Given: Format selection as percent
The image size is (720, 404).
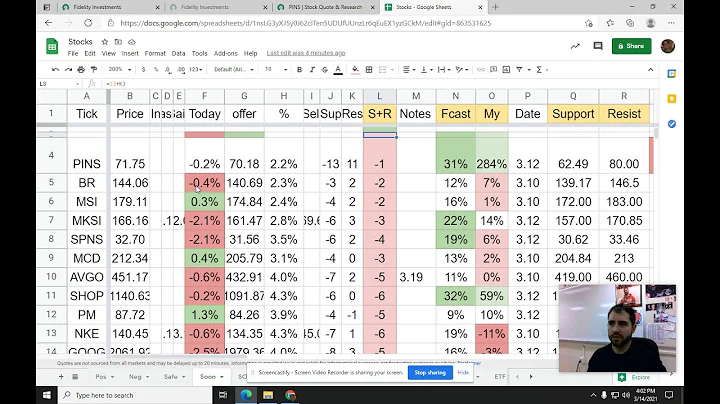Looking at the screenshot, I should 156,70.
